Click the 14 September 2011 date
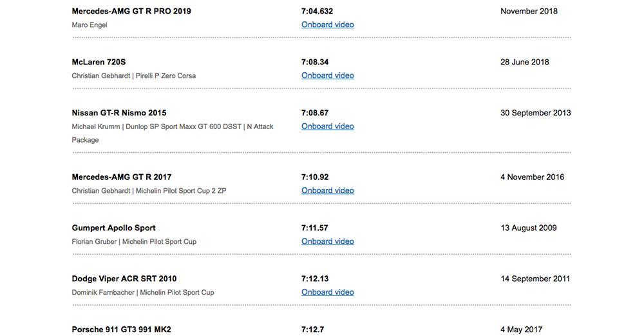Screen dimensions: 644x336 535,279
